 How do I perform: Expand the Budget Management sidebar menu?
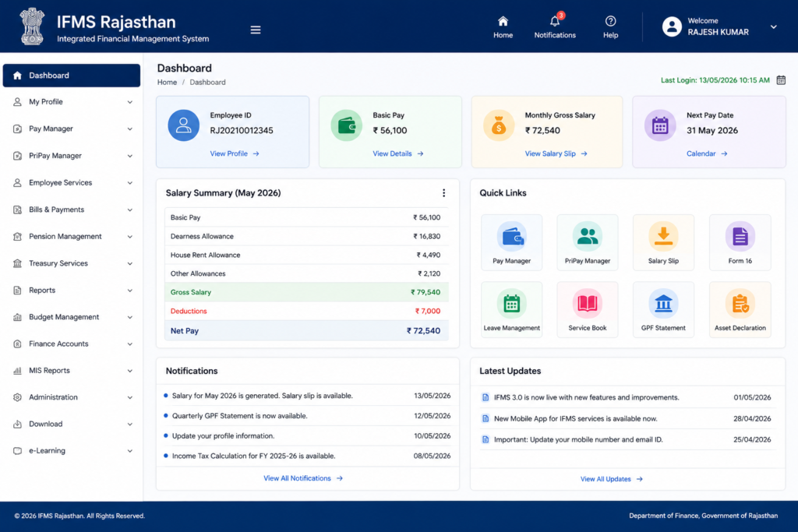point(71,317)
